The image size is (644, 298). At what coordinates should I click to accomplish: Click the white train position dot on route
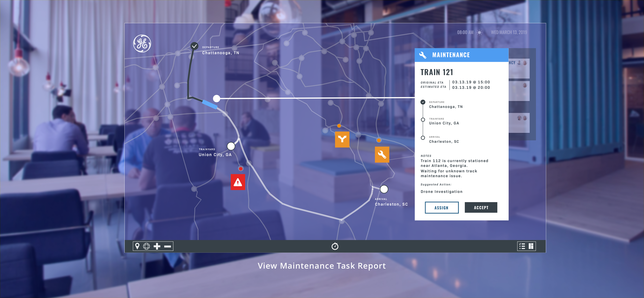coord(217,99)
